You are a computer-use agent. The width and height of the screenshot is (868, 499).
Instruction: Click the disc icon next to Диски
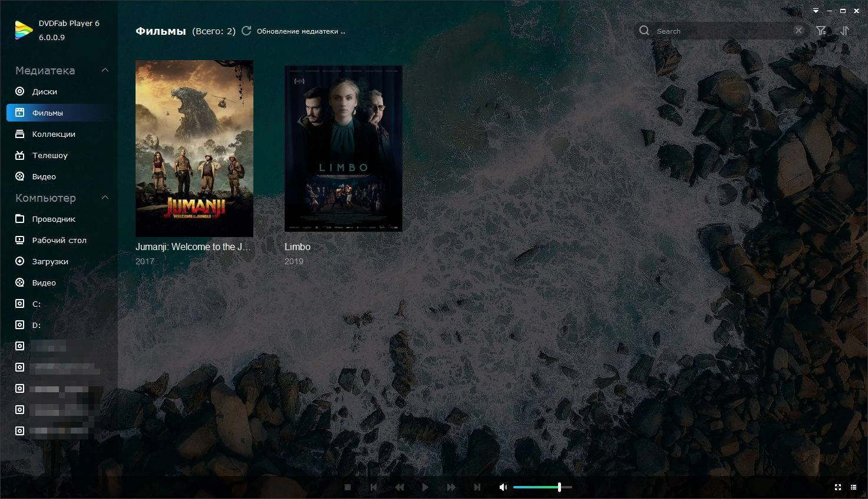[19, 91]
